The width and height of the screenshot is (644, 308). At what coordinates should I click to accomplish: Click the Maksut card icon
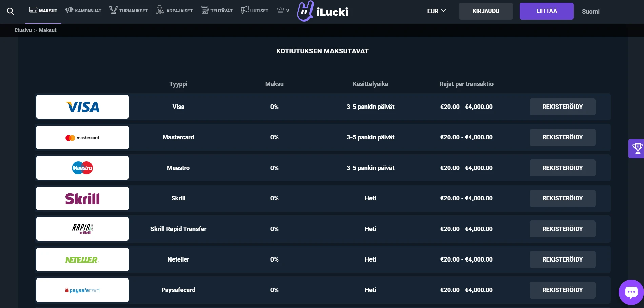[x=33, y=10]
